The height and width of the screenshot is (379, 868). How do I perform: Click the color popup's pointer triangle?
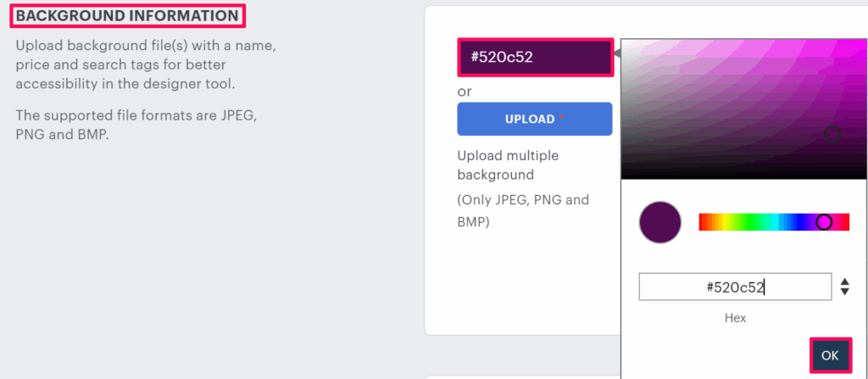click(x=617, y=54)
